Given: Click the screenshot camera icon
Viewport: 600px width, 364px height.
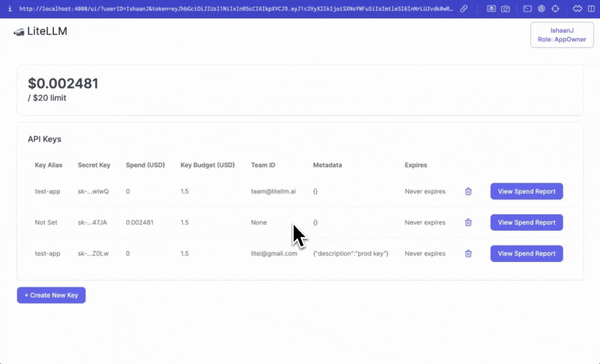Looking at the screenshot, I should [x=505, y=9].
